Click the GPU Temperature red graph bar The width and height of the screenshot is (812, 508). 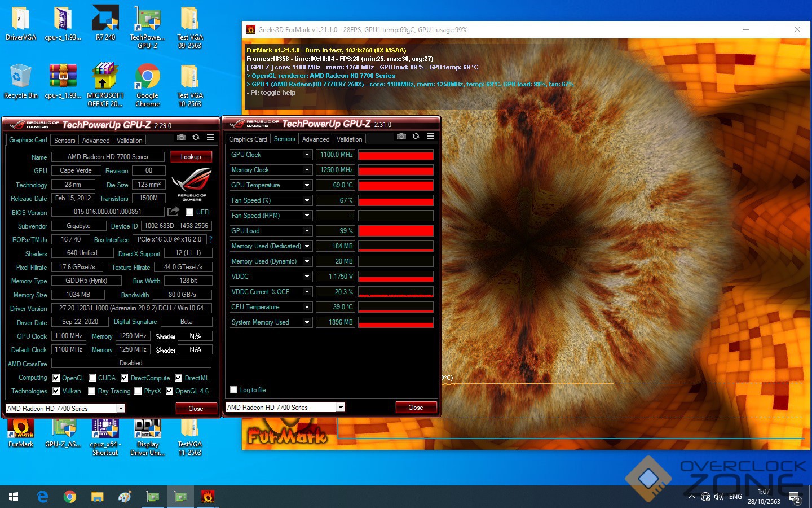pyautogui.click(x=396, y=185)
